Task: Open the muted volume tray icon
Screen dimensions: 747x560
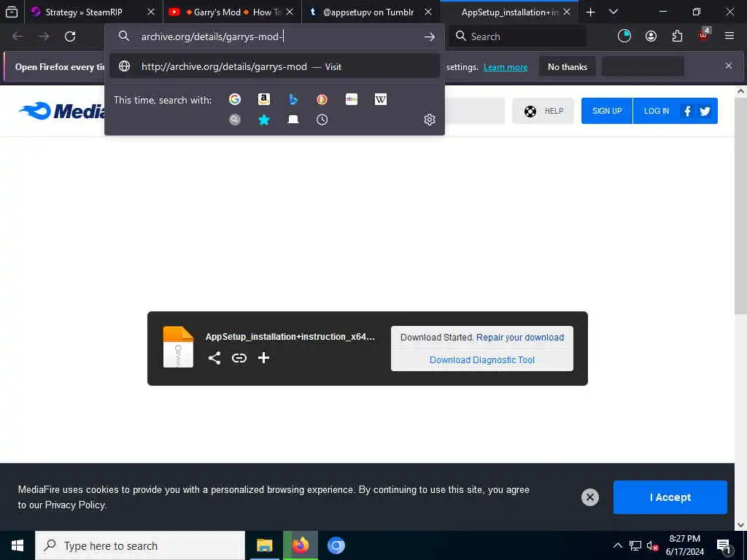Action: [x=652, y=545]
